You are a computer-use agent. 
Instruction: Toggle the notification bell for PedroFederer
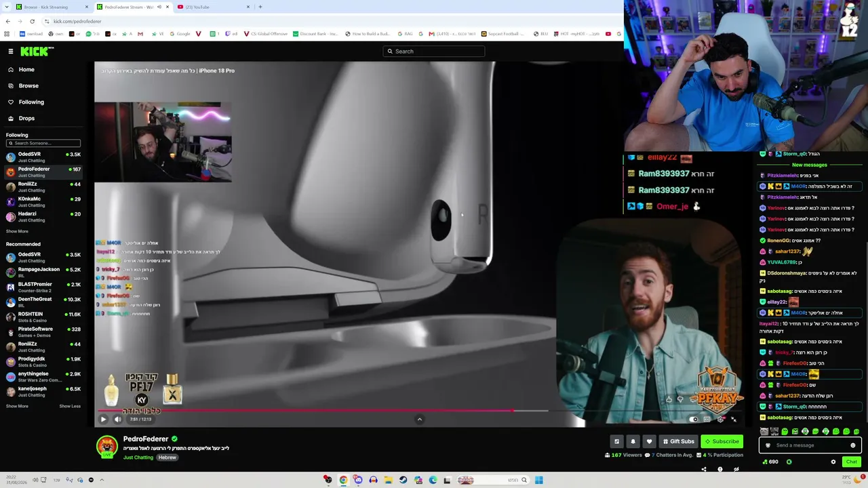pos(633,441)
